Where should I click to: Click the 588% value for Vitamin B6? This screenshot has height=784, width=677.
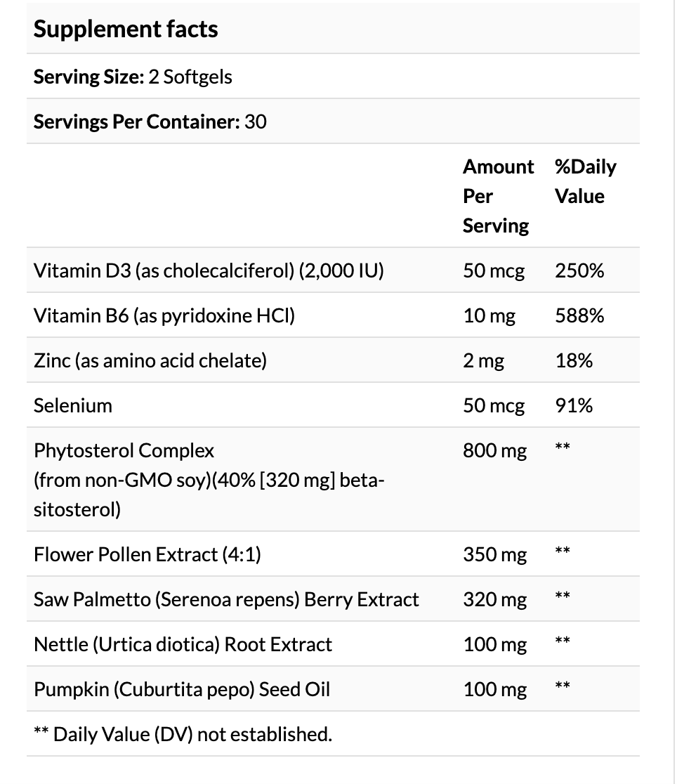click(x=579, y=315)
